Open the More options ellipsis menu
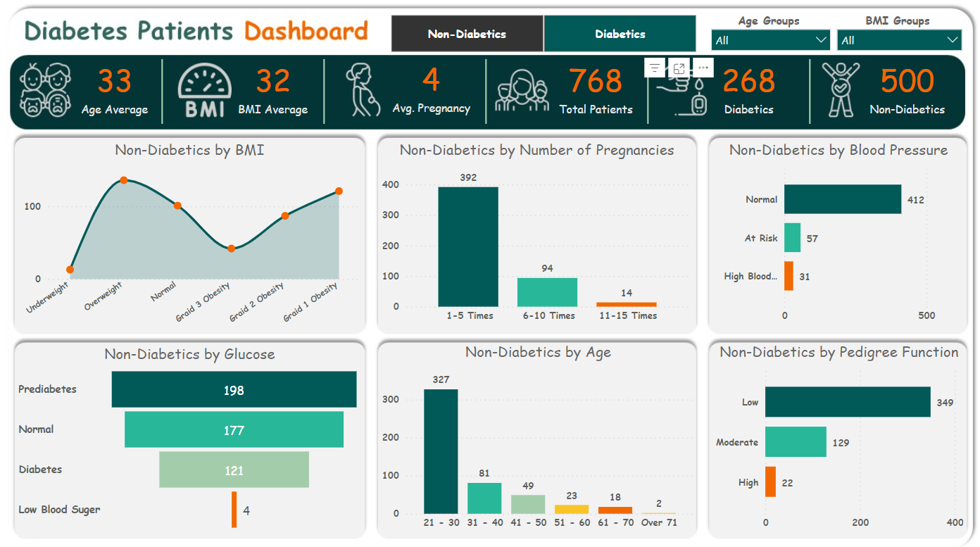This screenshot has width=980, height=547. click(703, 68)
